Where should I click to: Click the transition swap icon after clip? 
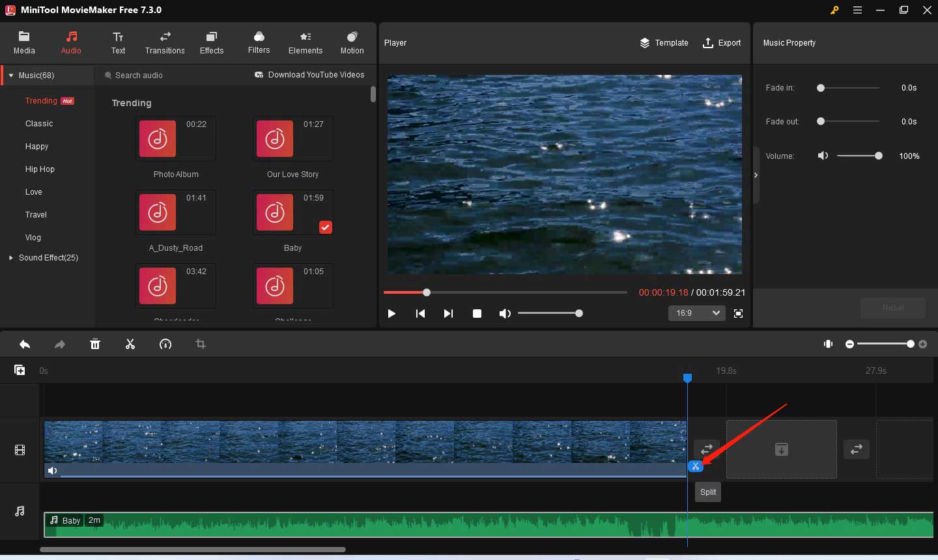tap(707, 449)
